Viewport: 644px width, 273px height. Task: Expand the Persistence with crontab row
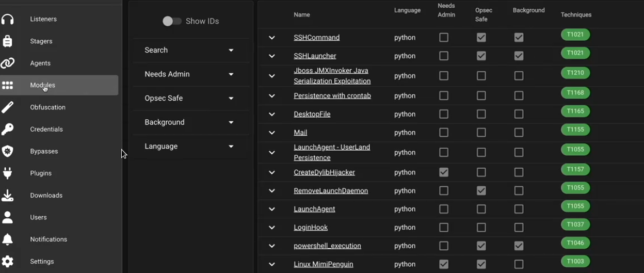point(271,96)
